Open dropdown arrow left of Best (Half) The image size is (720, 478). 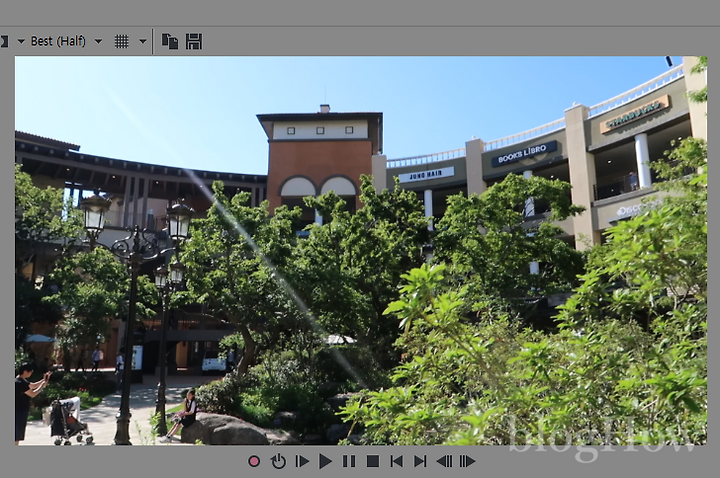click(21, 41)
